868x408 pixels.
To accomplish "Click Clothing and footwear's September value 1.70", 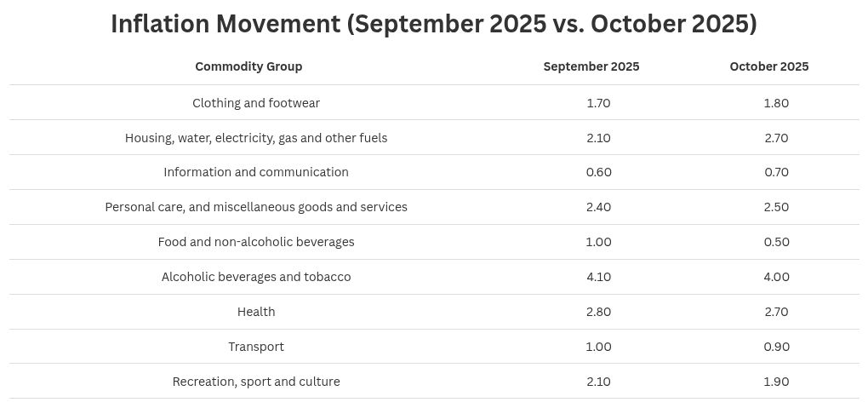I will [x=599, y=103].
